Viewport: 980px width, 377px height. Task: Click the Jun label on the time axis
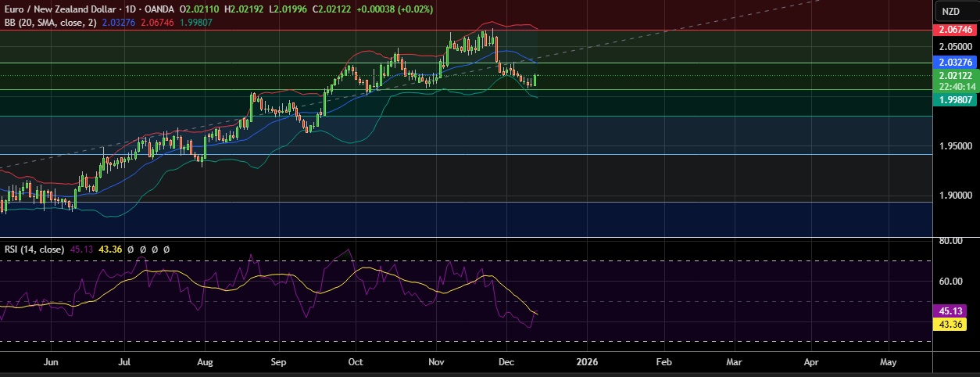[52, 363]
